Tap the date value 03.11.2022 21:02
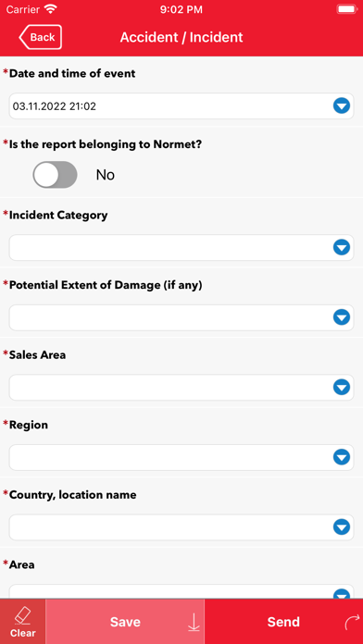 coord(55,106)
